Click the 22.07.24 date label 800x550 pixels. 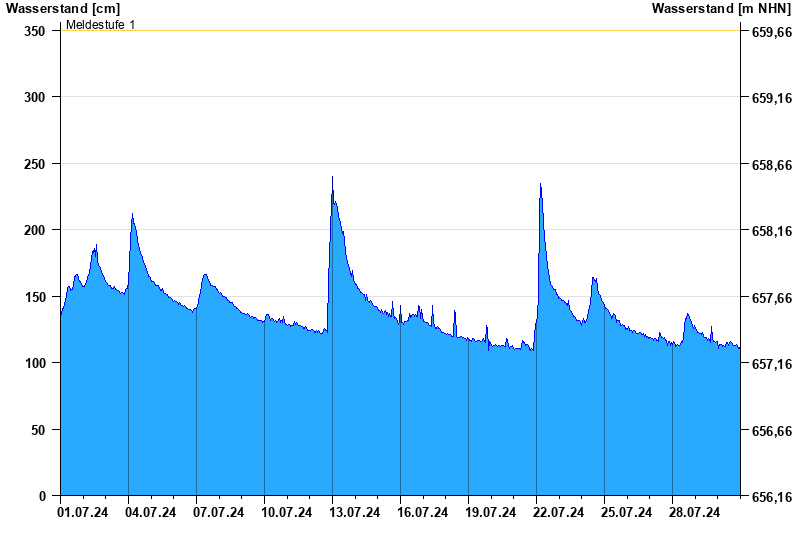coord(559,512)
